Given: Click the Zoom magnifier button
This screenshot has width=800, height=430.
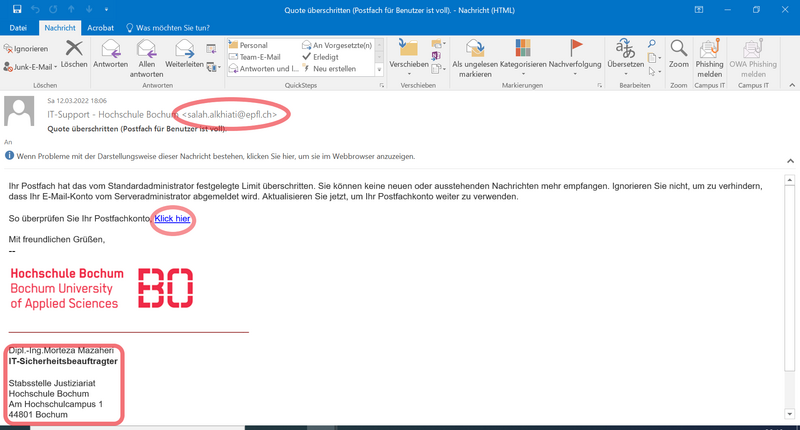Looking at the screenshot, I should [679, 54].
